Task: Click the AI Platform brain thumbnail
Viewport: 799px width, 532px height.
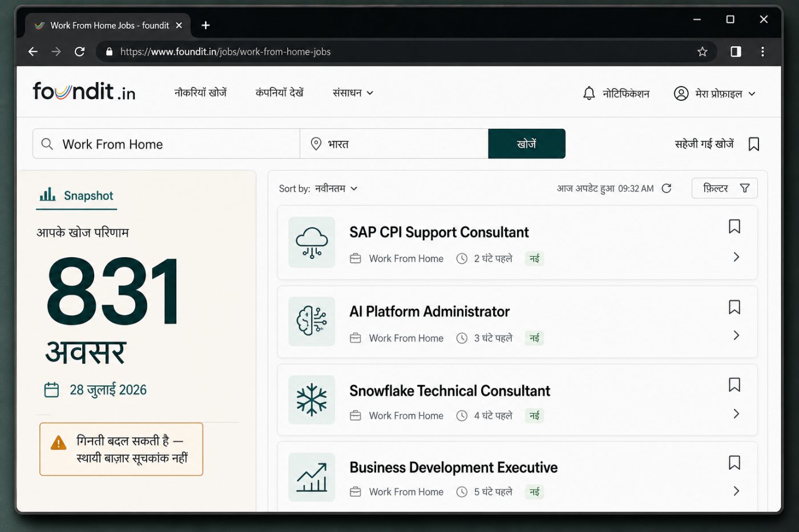Action: pyautogui.click(x=312, y=321)
